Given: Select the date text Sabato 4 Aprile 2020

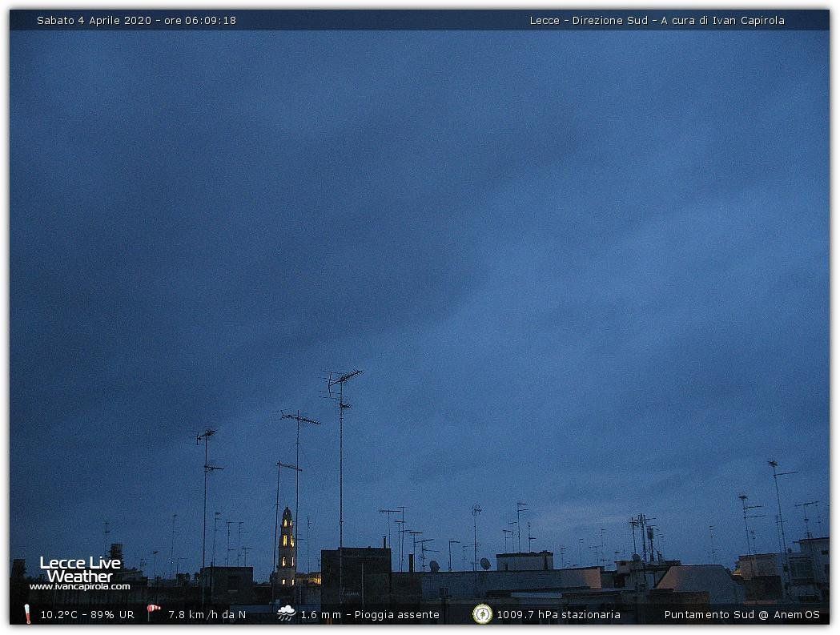Looking at the screenshot, I should 94,20.
